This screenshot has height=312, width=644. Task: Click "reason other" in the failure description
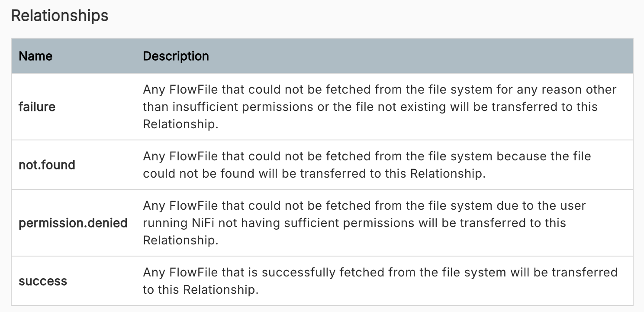(582, 90)
